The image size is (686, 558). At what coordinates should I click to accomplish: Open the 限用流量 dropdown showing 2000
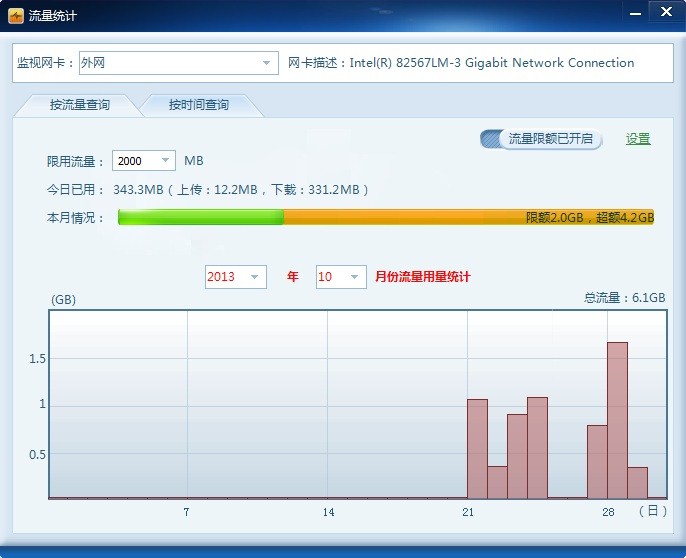coord(165,161)
